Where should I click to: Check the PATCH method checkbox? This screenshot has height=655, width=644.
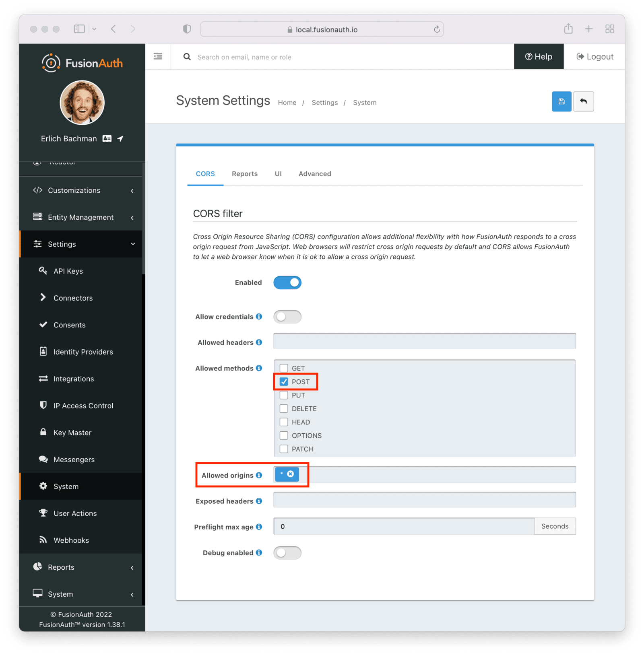(x=284, y=449)
